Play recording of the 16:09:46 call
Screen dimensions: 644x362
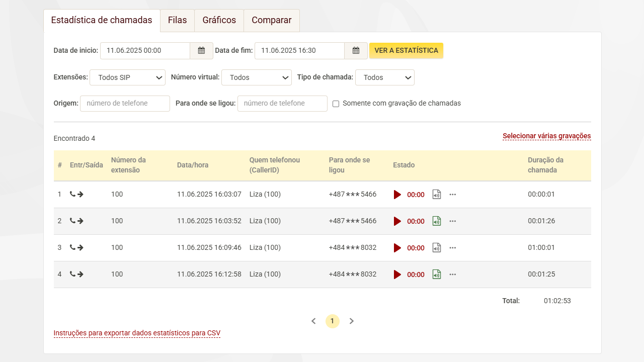397,248
